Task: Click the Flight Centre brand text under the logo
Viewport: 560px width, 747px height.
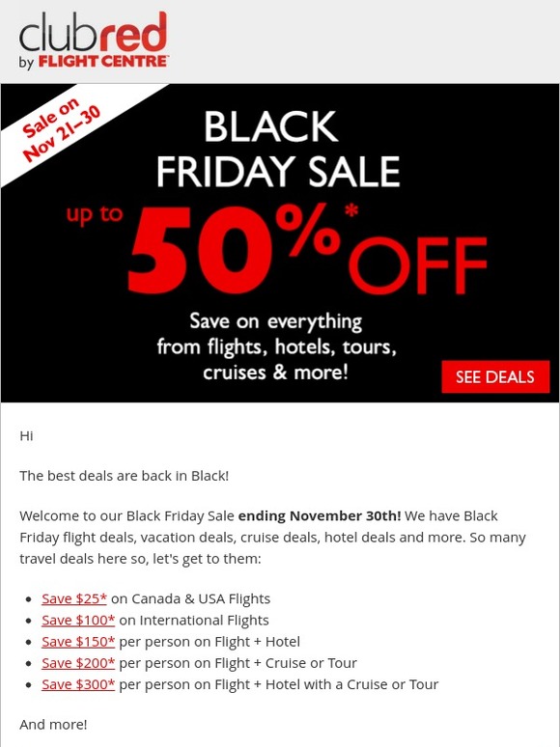Action: pos(102,62)
